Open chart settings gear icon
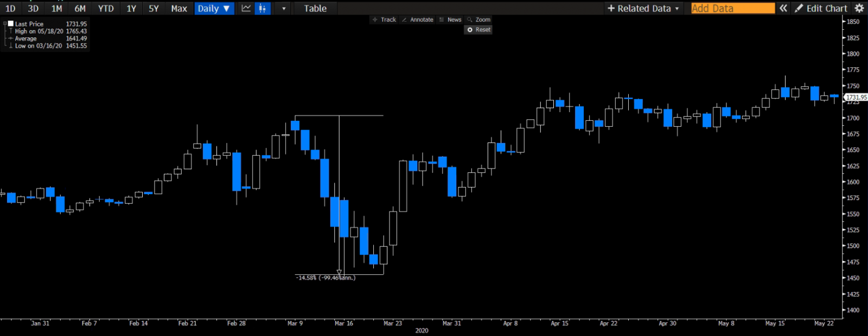The width and height of the screenshot is (868, 336). (x=859, y=8)
